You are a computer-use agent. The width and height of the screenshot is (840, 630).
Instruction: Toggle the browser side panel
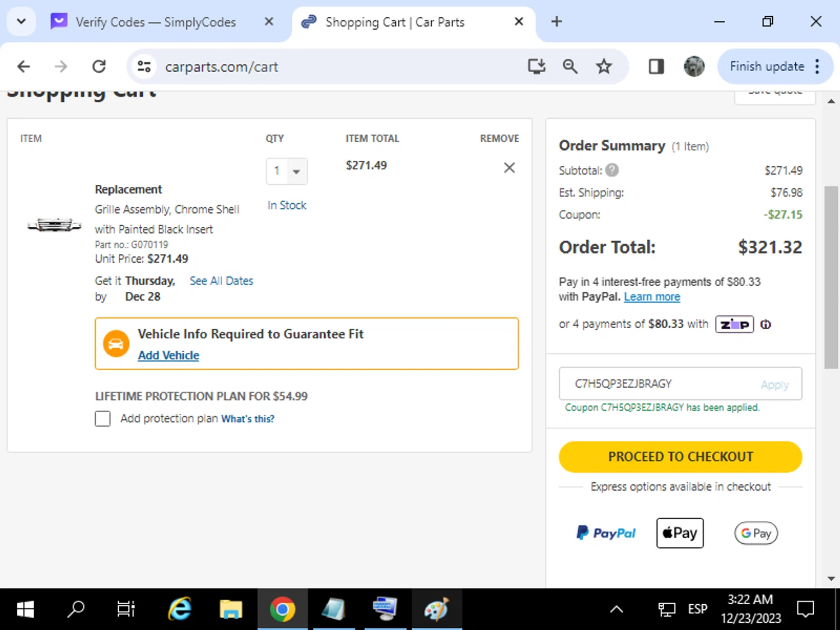656,67
